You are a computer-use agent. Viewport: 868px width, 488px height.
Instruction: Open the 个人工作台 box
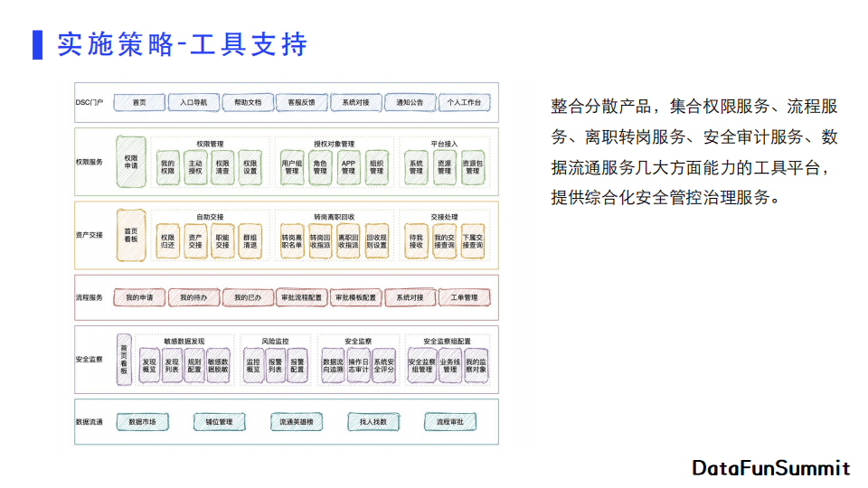pyautogui.click(x=464, y=102)
